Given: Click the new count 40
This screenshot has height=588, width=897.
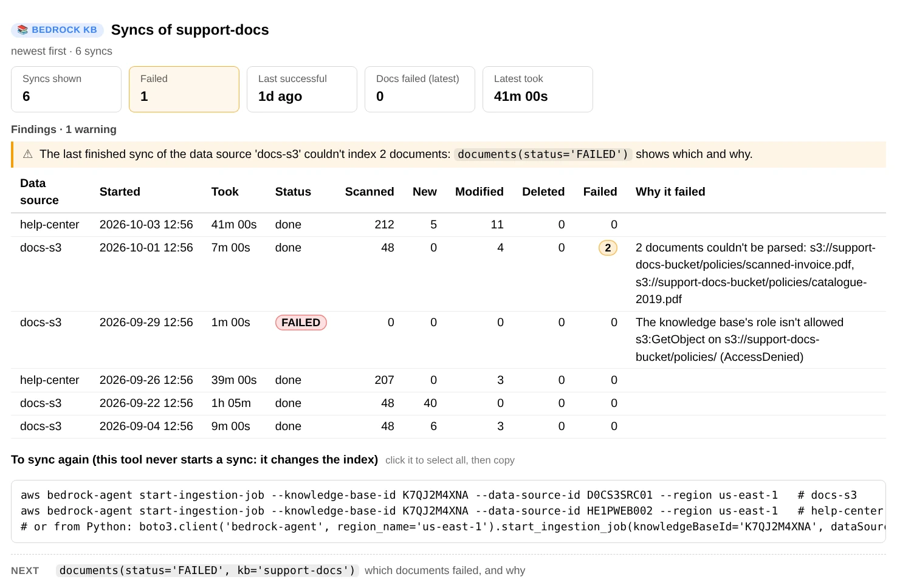Looking at the screenshot, I should 430,403.
